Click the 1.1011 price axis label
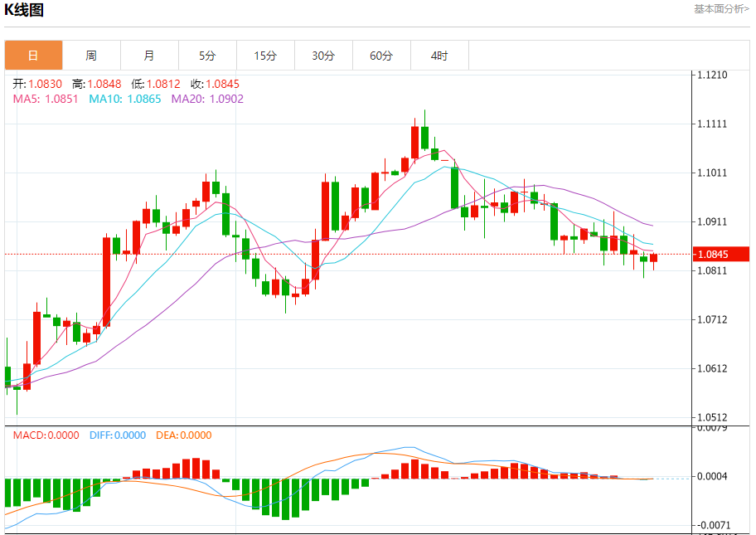756x535 pixels. (x=712, y=173)
